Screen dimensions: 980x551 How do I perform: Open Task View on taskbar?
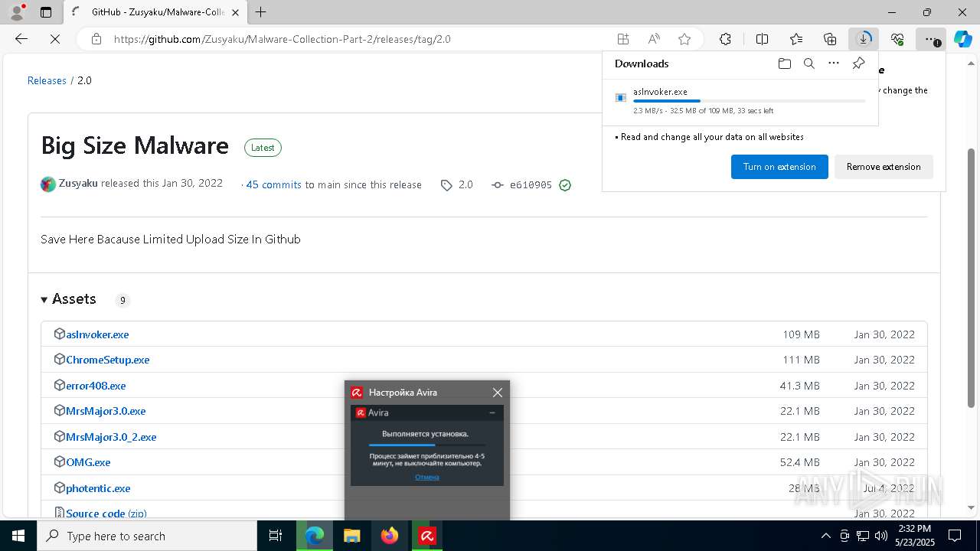pos(276,536)
